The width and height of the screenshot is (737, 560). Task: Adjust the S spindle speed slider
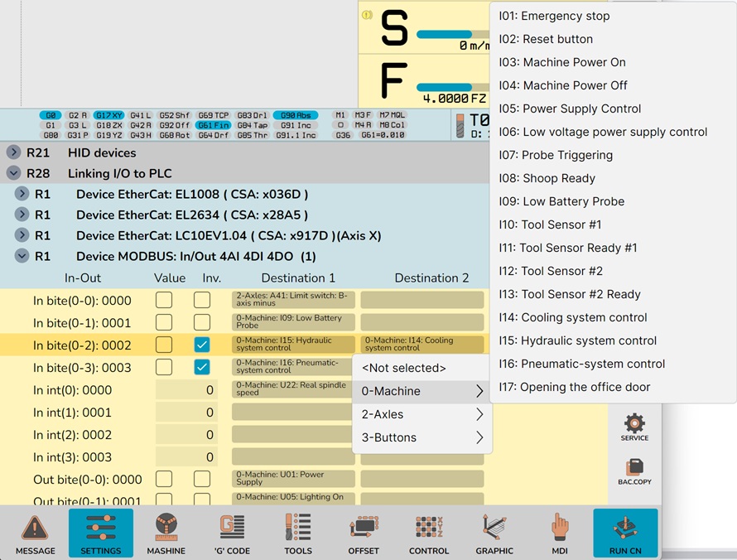click(x=451, y=35)
